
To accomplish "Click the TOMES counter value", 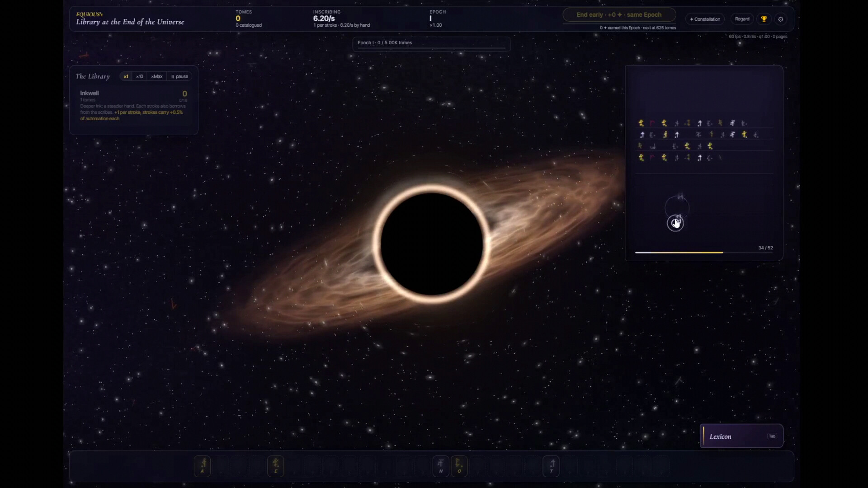I will tap(238, 19).
